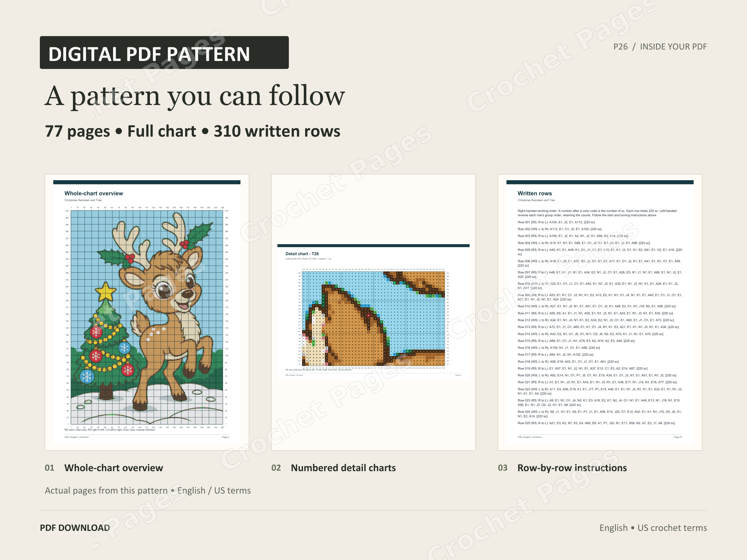Open the Whole-chart overview page thumbnail
747x560 pixels.
tap(147, 312)
